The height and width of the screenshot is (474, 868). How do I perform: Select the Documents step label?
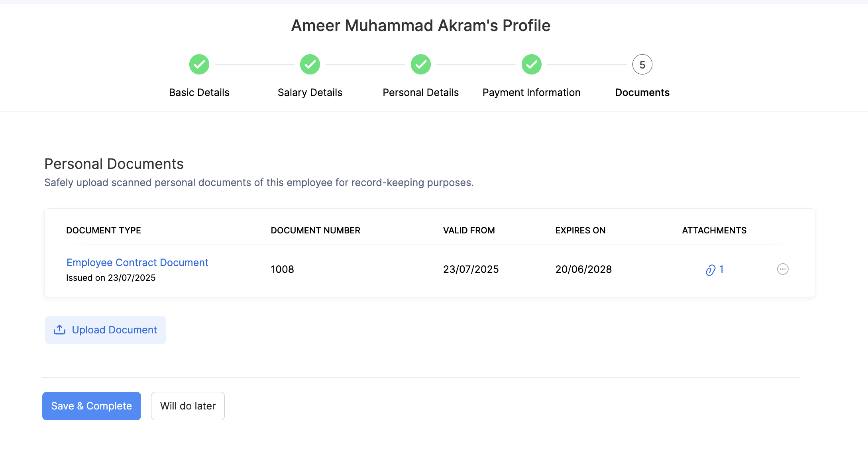coord(642,92)
